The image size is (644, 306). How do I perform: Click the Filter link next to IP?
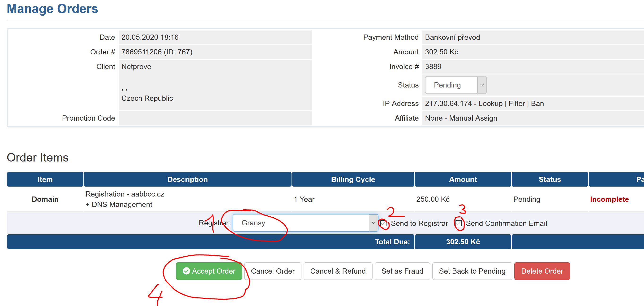click(516, 104)
